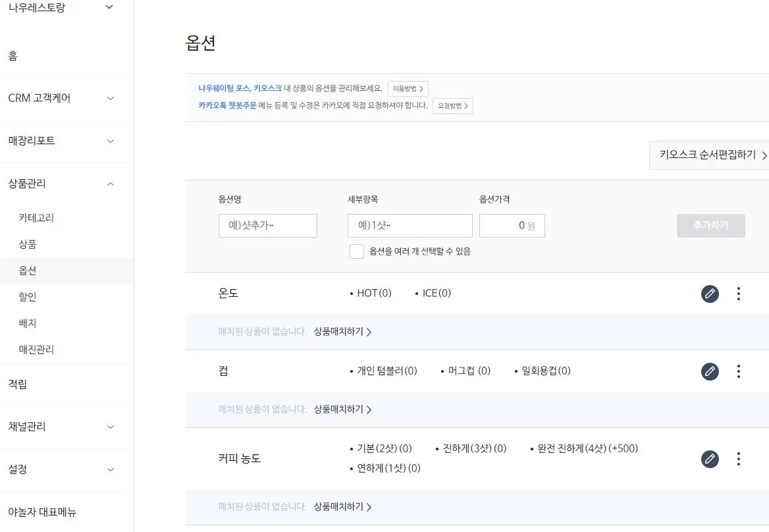The image size is (769, 532).
Task: Click the edit pencil icon for 온도 option
Action: (710, 294)
